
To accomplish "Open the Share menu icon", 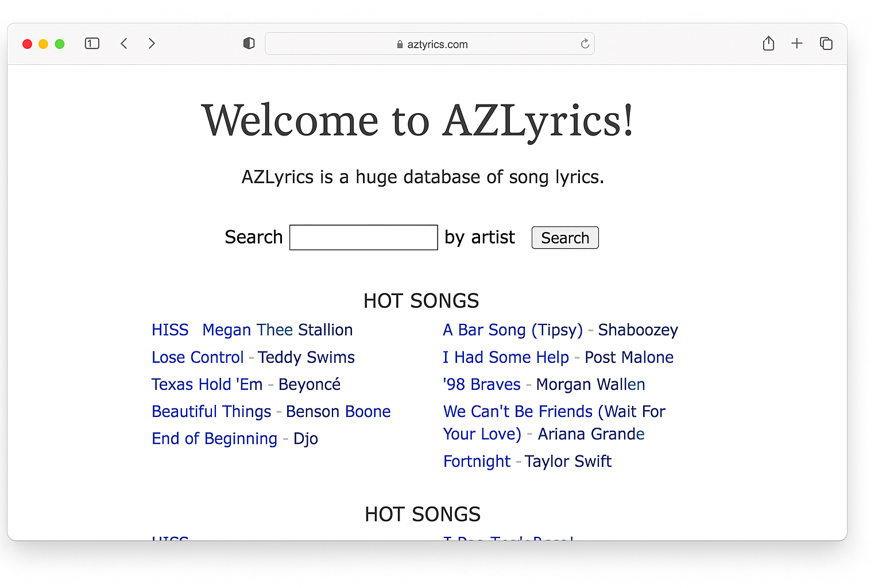I will point(768,43).
